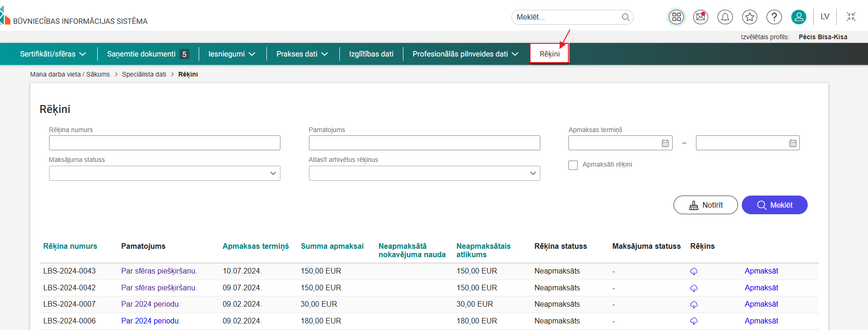The height and width of the screenshot is (330, 868).
Task: Open favorites star icon
Action: click(750, 17)
